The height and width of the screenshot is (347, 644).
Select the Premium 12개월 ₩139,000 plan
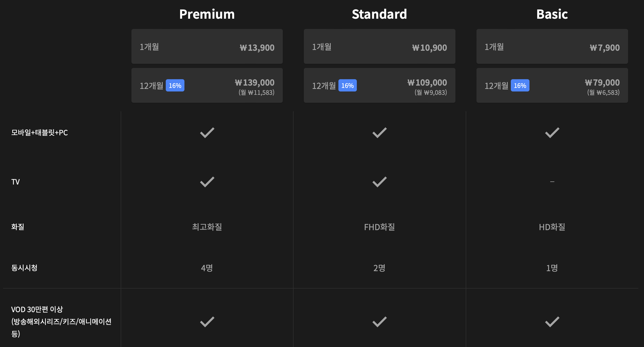click(x=206, y=85)
